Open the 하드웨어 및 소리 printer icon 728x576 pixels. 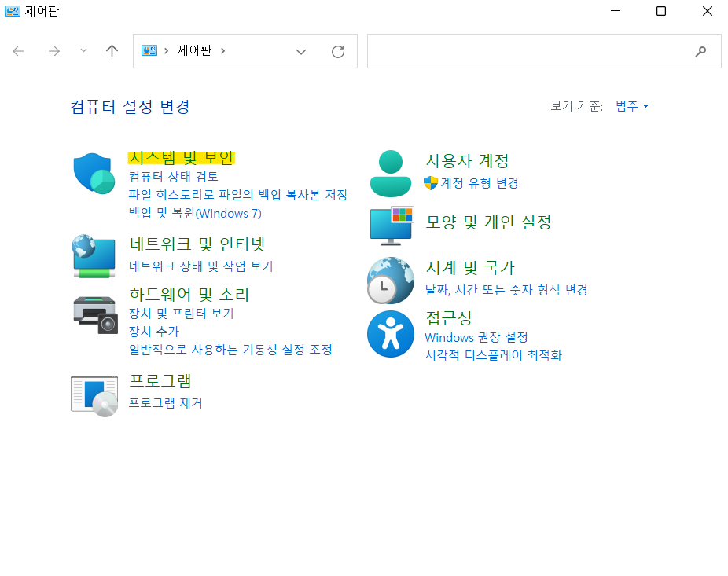tap(95, 314)
